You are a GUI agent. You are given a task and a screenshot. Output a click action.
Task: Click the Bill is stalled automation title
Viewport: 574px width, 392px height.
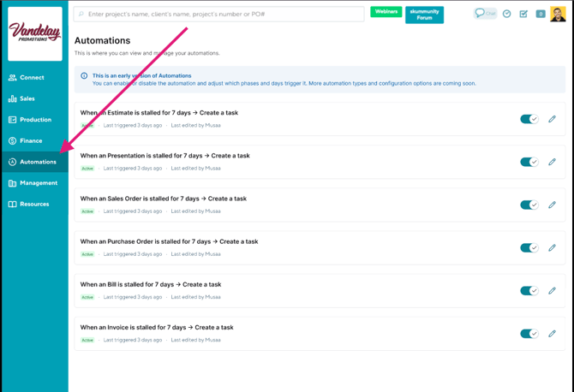pos(151,284)
